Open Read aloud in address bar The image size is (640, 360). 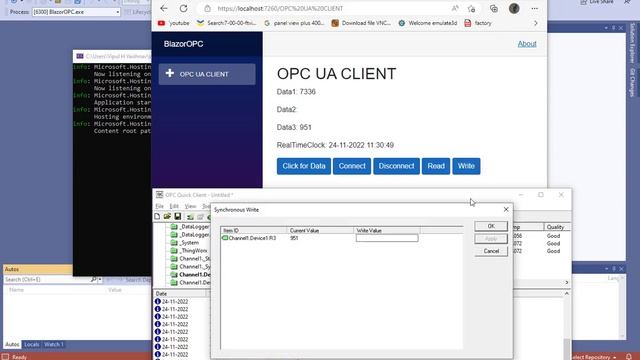tap(455, 8)
